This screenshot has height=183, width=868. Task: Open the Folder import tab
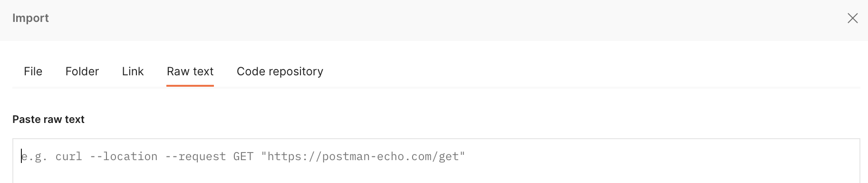pos(82,71)
